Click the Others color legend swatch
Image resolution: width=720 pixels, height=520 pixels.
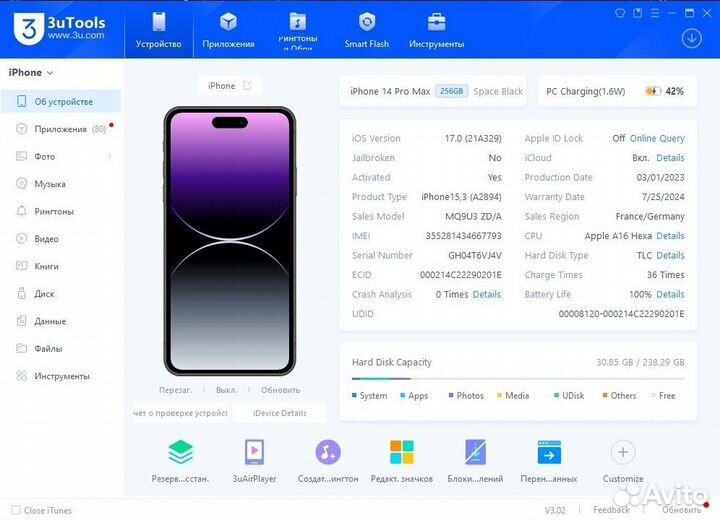click(605, 396)
